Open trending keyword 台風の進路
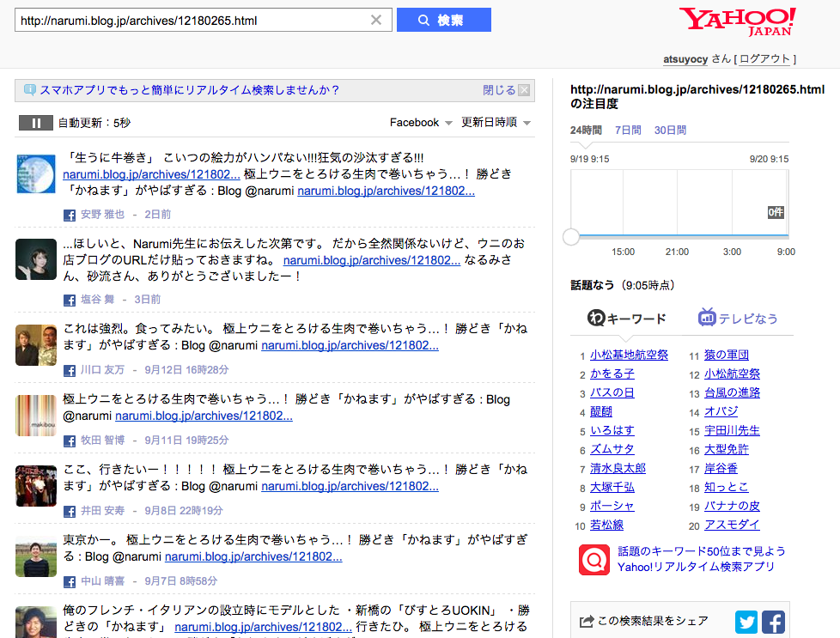Image resolution: width=840 pixels, height=638 pixels. coord(732,392)
